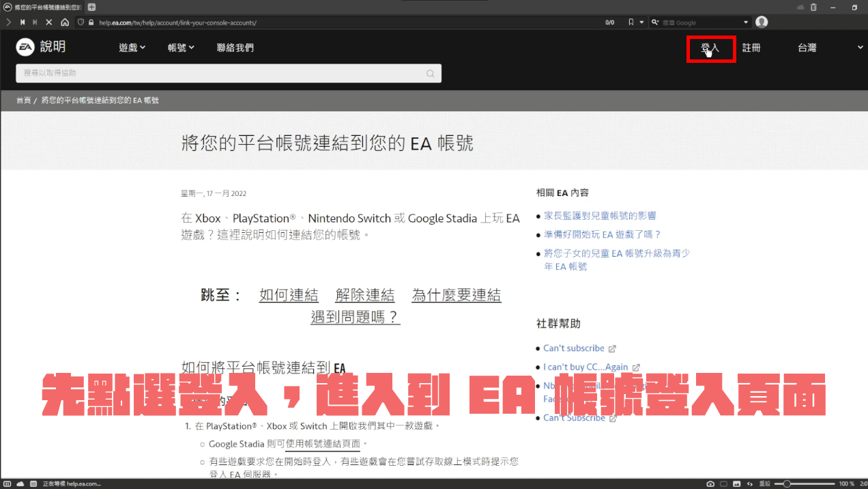This screenshot has width=868, height=489.
Task: Go to 首頁 in the breadcrumb
Action: (x=24, y=100)
